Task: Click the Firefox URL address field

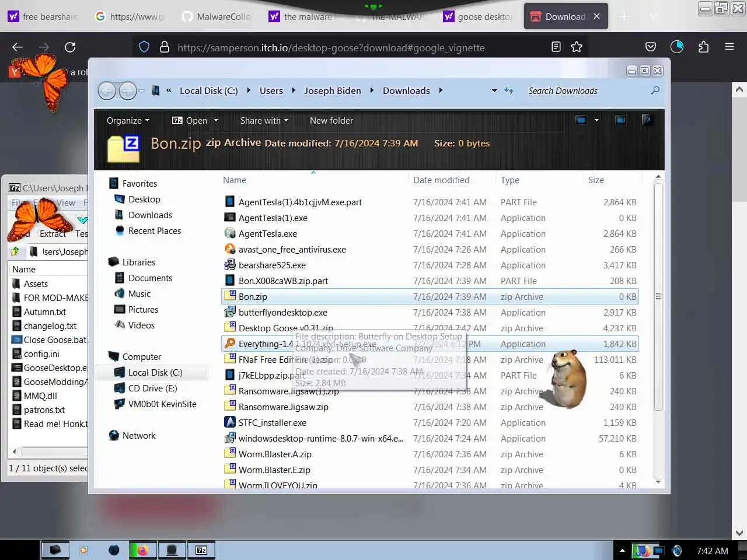Action: pos(331,47)
